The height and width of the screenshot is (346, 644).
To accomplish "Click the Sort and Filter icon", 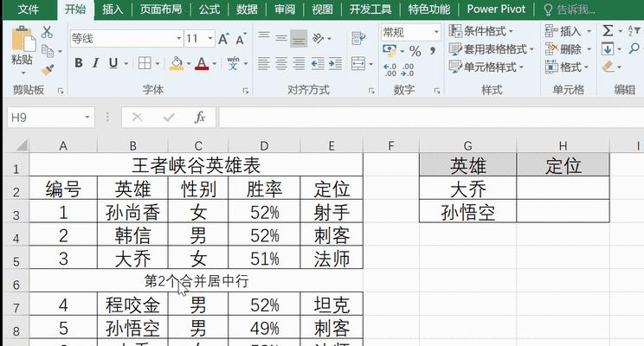I will 634,31.
